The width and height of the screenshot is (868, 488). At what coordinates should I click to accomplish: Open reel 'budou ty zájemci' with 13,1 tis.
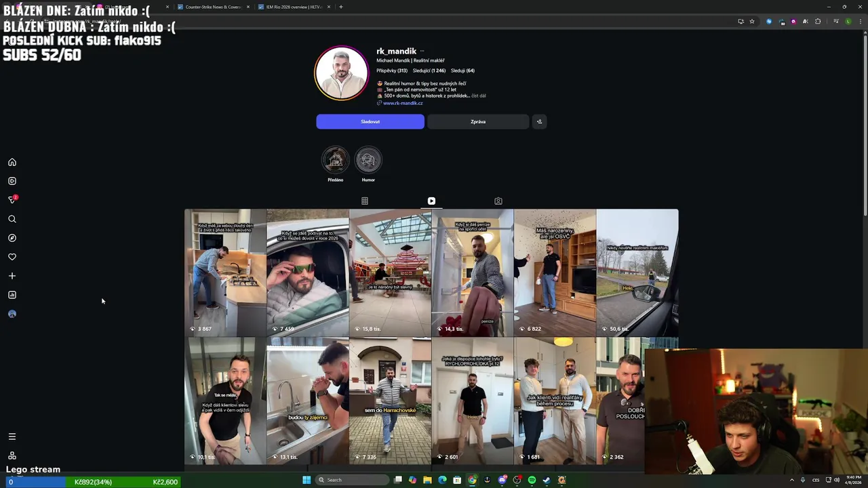pyautogui.click(x=308, y=401)
